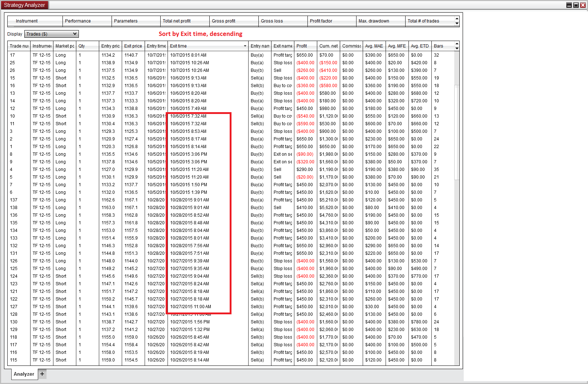Select exit time 10/7/2015 8:01 AM cell

pos(208,55)
